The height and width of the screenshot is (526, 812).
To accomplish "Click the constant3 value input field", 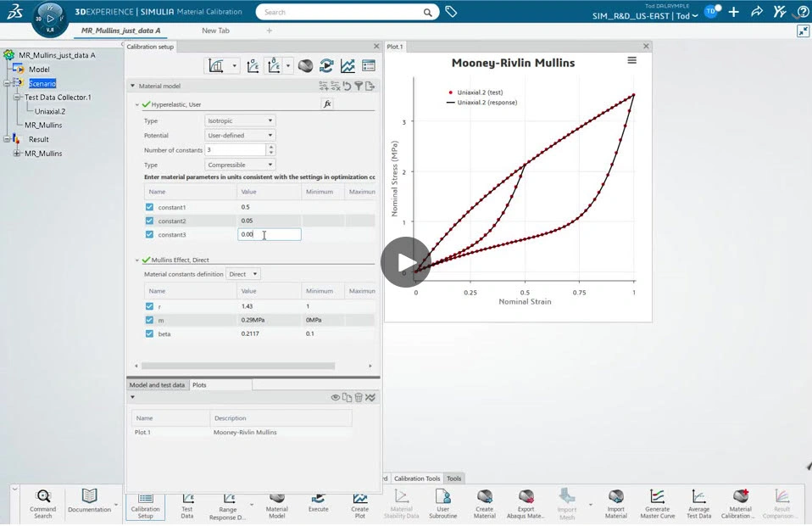I will tap(270, 234).
